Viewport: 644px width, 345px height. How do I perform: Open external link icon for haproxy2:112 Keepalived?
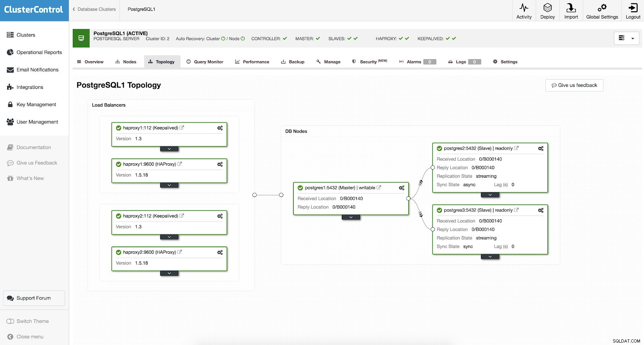pos(182,216)
